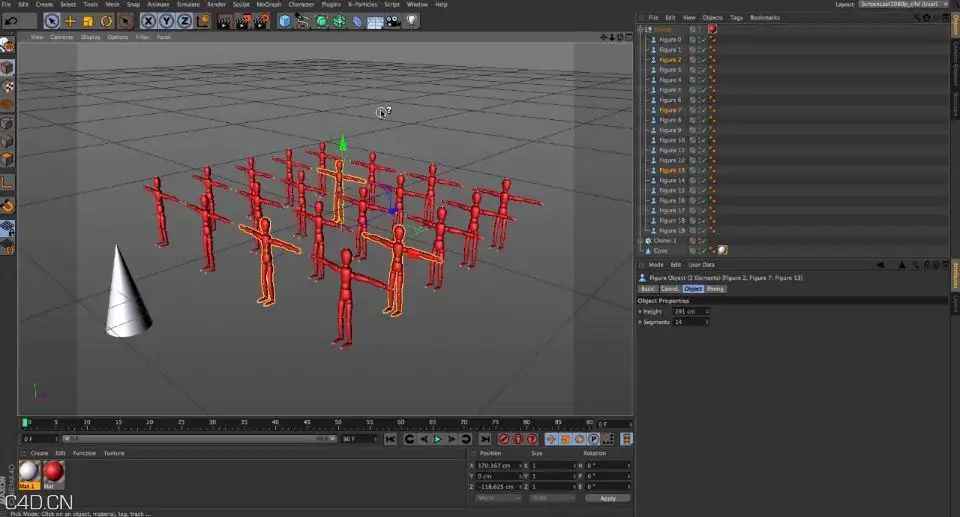Click the record keyframe red button
960x517 pixels.
[x=504, y=439]
